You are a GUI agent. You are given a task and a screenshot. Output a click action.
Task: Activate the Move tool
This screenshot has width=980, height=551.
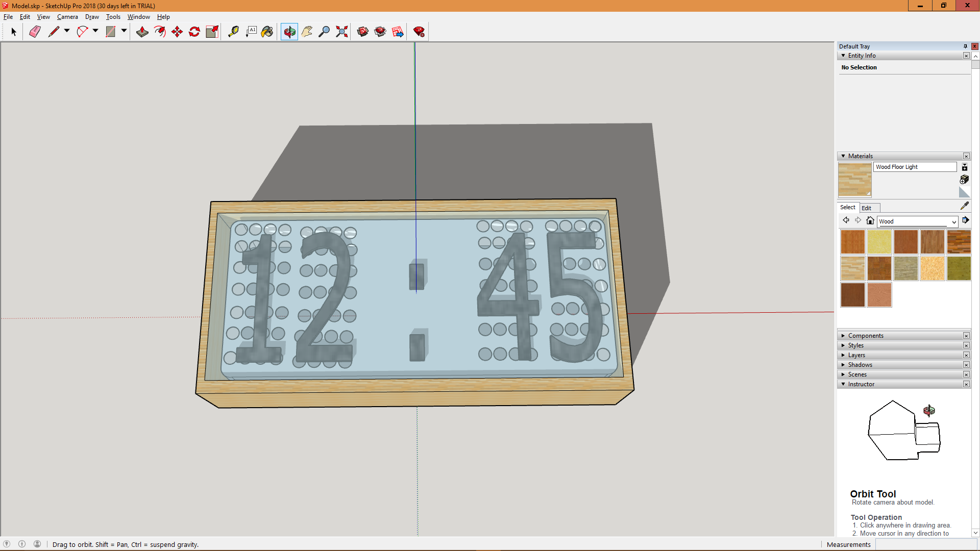(x=177, y=32)
